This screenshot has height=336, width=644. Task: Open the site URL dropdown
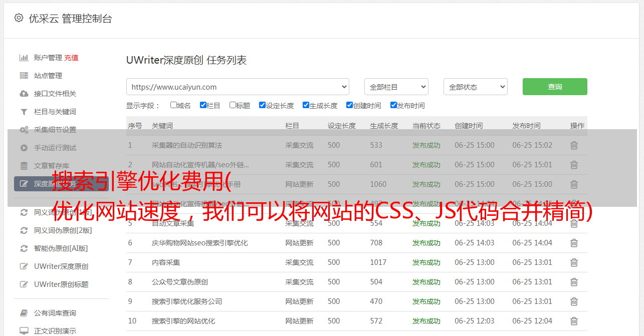point(238,87)
